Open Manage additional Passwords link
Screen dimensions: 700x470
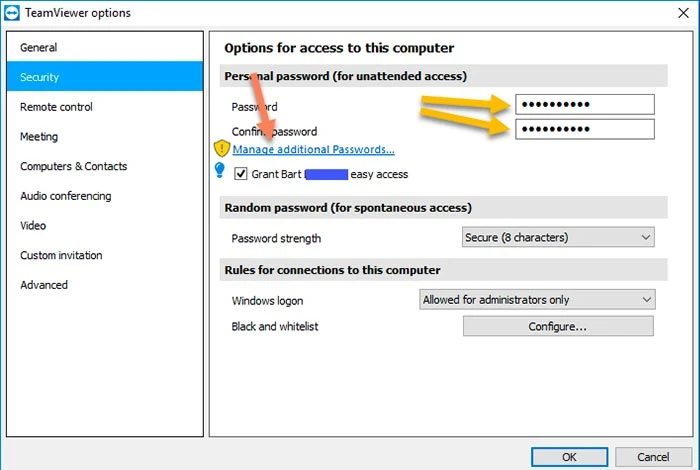click(313, 150)
